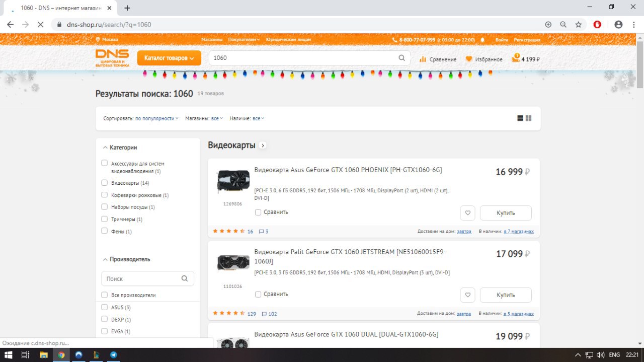Check Все производители checkbox
The image size is (644, 362).
pyautogui.click(x=104, y=295)
